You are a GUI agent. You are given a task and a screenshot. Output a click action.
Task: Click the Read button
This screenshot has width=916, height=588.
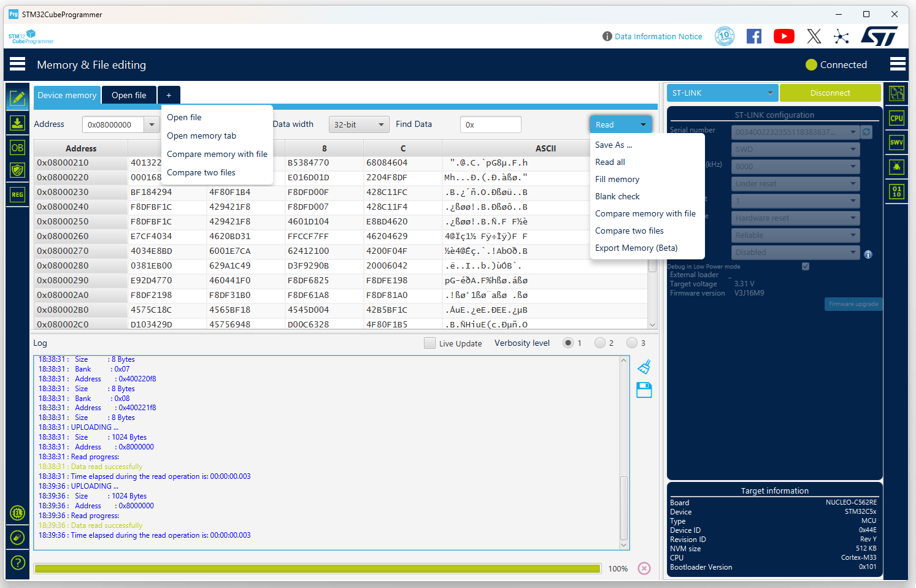click(x=612, y=124)
